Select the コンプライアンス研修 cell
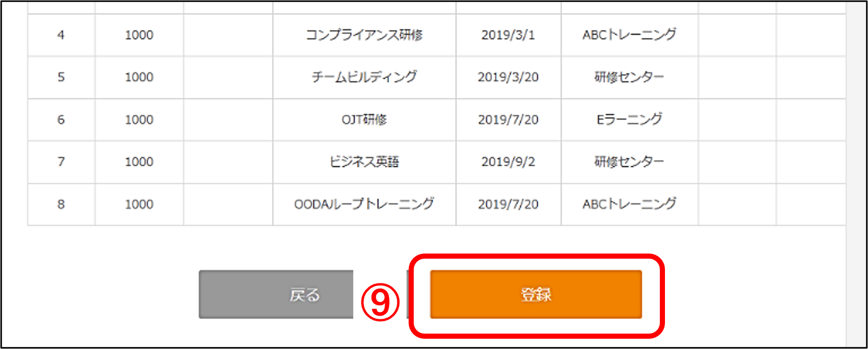The height and width of the screenshot is (349, 868). [x=364, y=35]
